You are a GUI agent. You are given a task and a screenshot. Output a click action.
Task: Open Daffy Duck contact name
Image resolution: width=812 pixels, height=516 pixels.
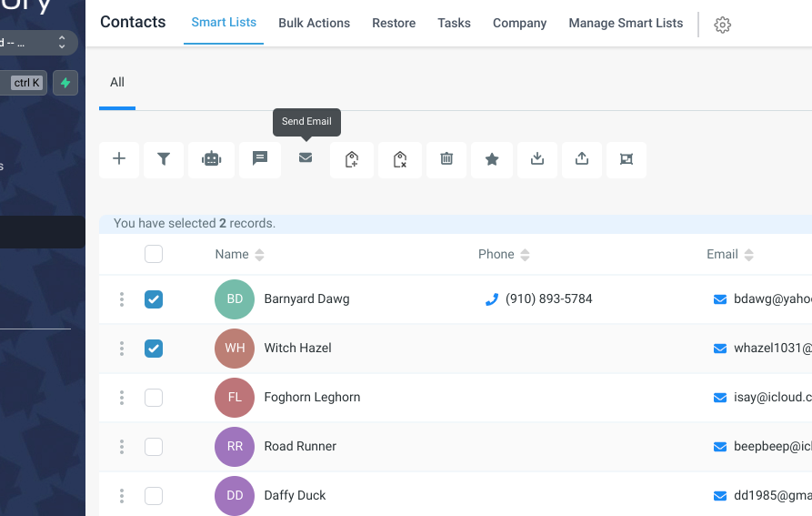click(296, 495)
